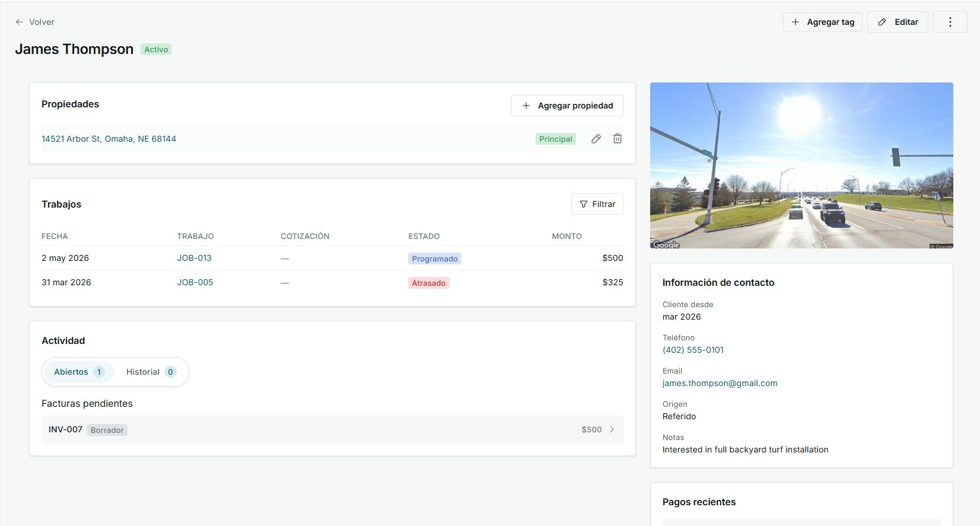Switch to the Historial tab
The image size is (980, 526).
click(x=151, y=372)
